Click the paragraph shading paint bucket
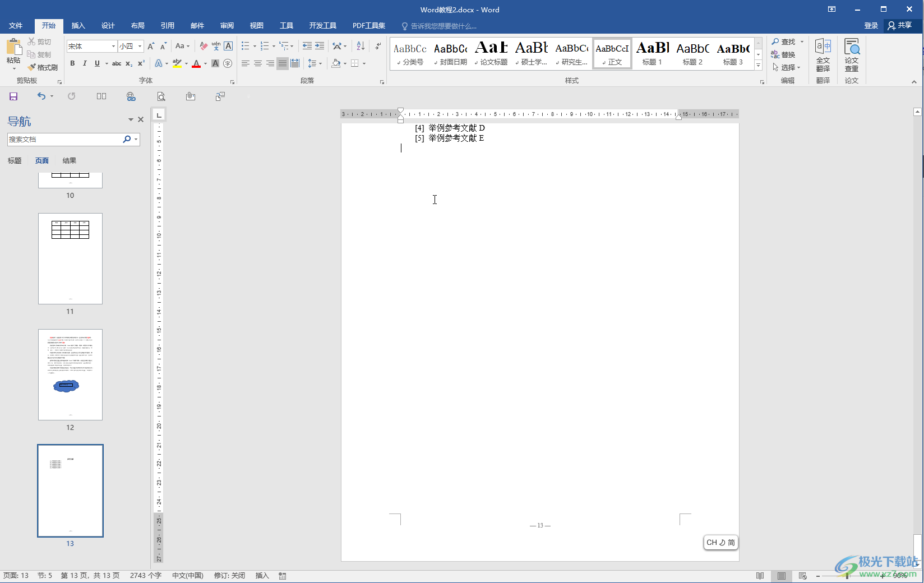The image size is (924, 583). coord(336,63)
